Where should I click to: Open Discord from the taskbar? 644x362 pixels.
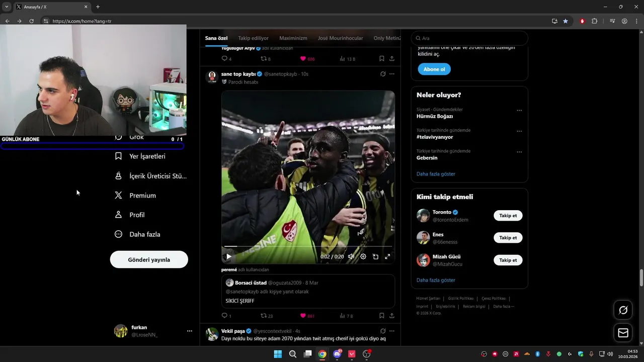[x=337, y=354]
